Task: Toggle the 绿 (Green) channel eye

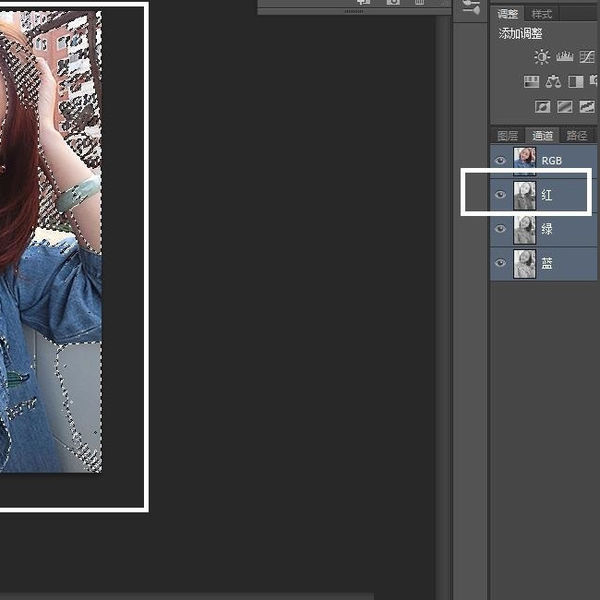Action: point(500,229)
